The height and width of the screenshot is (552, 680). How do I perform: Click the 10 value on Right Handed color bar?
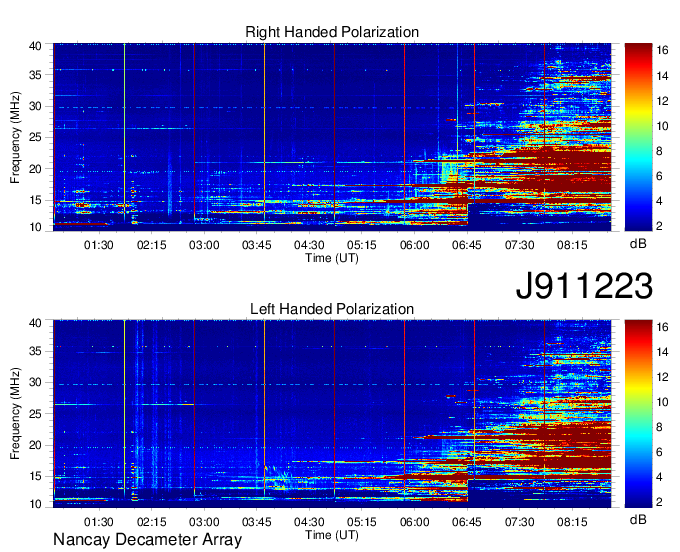(x=662, y=126)
